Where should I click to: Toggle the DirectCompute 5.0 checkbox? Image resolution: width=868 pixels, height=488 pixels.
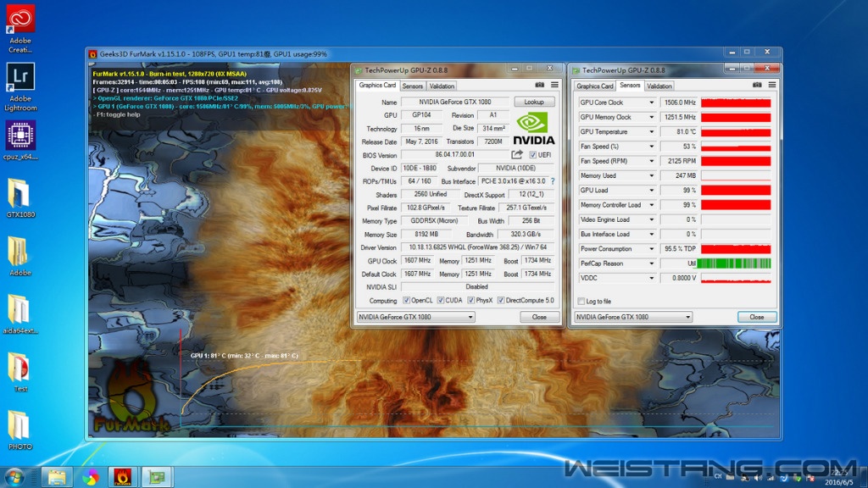[501, 301]
